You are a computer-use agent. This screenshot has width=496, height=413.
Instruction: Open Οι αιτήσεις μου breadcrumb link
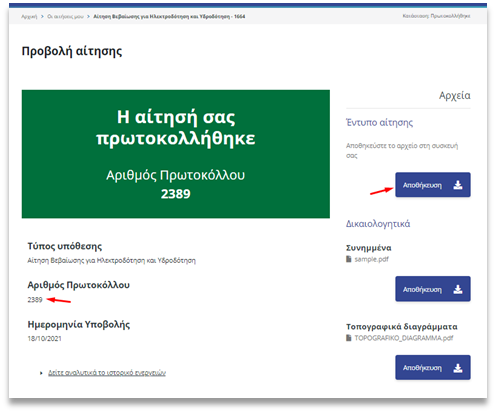point(65,16)
